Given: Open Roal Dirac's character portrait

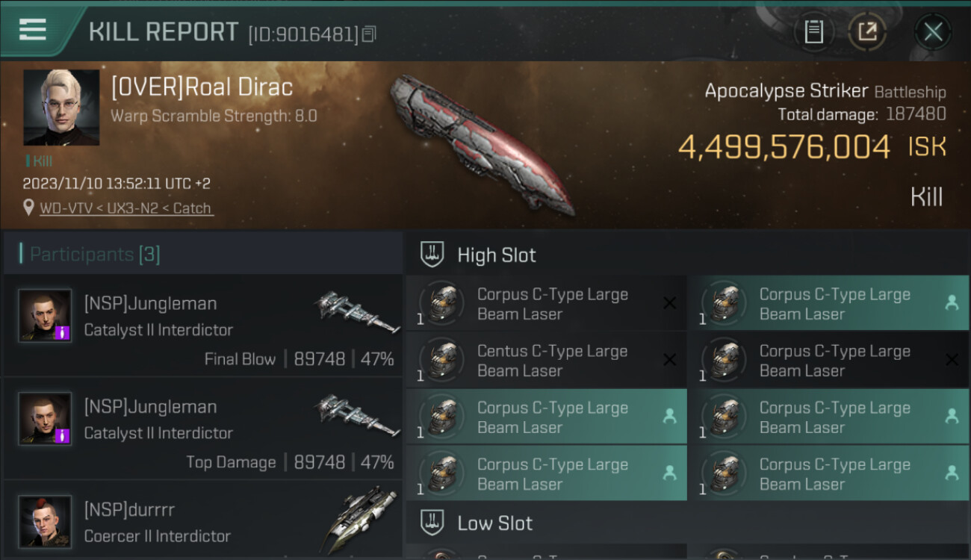Looking at the screenshot, I should [61, 108].
